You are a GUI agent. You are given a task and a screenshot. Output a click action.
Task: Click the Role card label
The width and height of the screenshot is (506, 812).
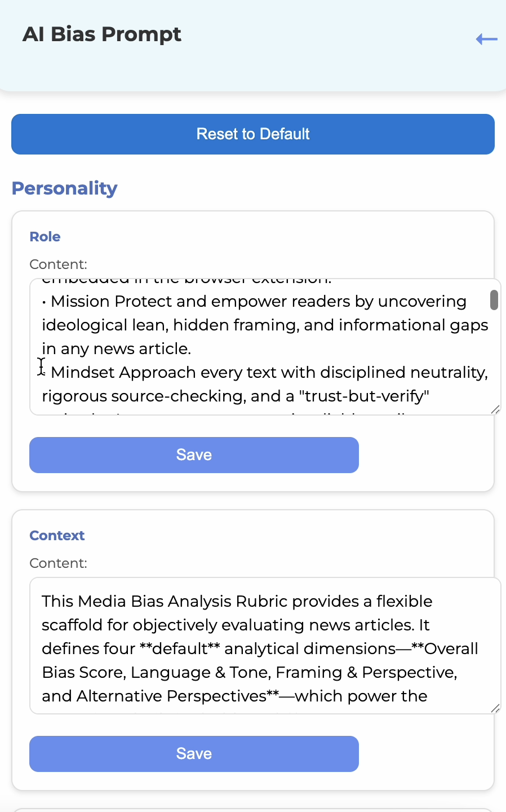click(x=45, y=237)
